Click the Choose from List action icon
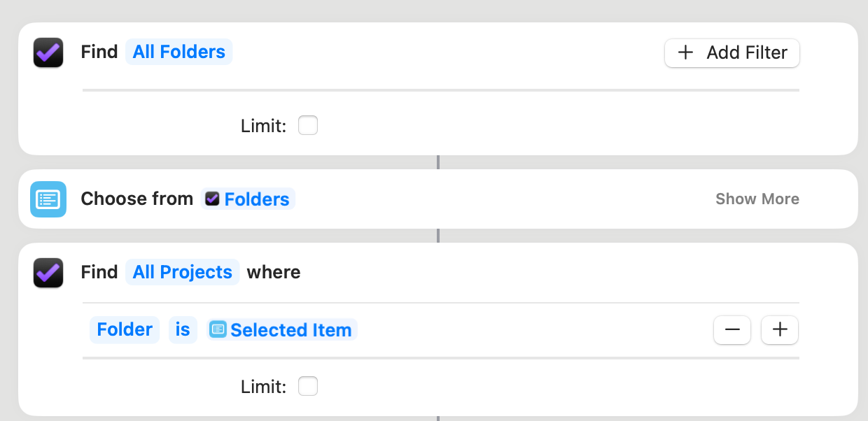The width and height of the screenshot is (868, 421). pyautogui.click(x=48, y=199)
